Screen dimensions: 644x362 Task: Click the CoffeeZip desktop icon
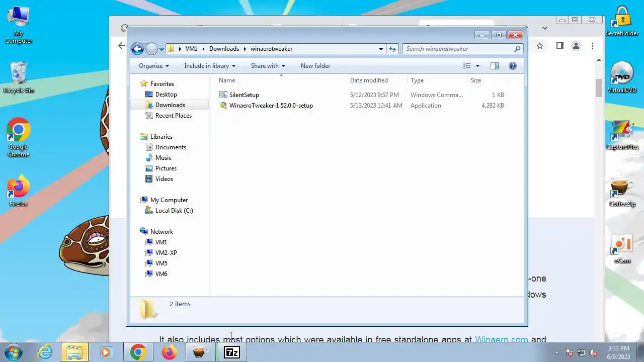pyautogui.click(x=622, y=192)
